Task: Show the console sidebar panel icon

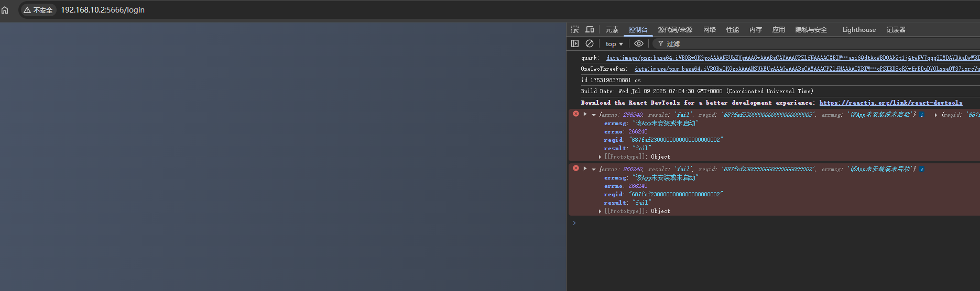Action: point(575,43)
